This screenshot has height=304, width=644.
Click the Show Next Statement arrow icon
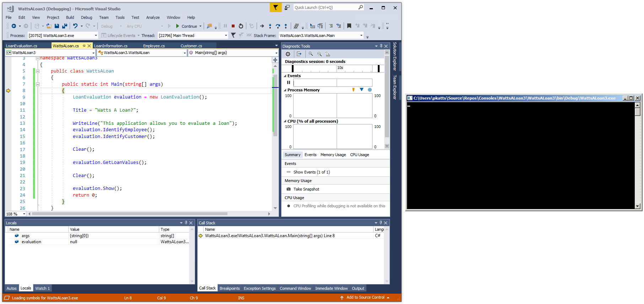tap(262, 26)
